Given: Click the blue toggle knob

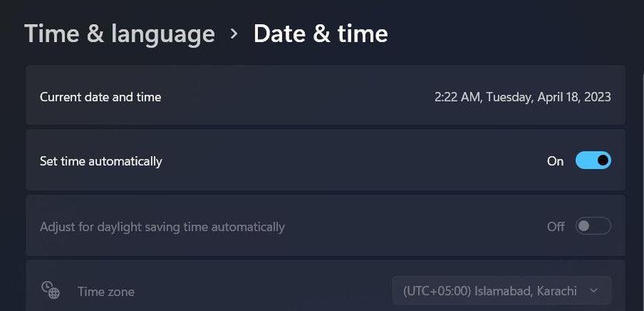Looking at the screenshot, I should coord(603,160).
